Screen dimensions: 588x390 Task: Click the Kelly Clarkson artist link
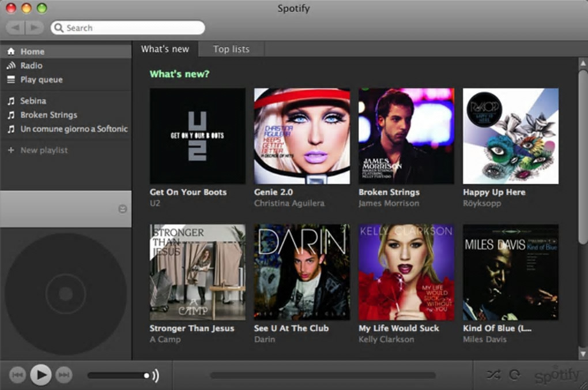point(386,340)
